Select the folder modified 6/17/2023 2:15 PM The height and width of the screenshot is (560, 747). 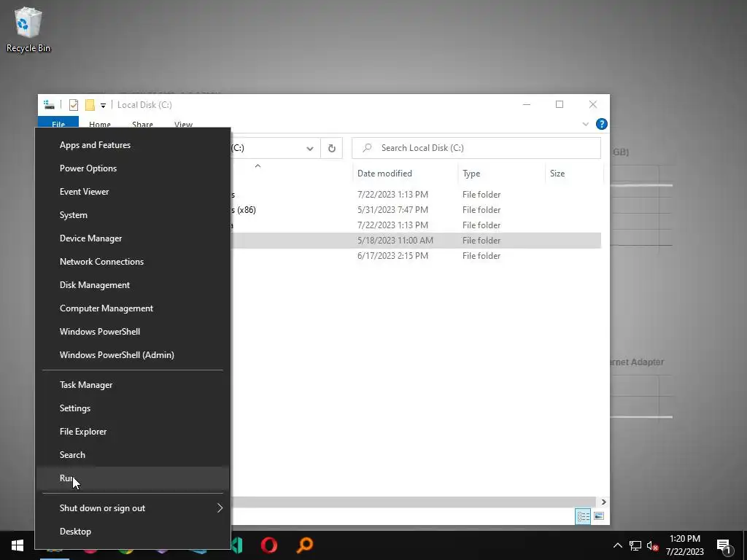[x=415, y=255]
